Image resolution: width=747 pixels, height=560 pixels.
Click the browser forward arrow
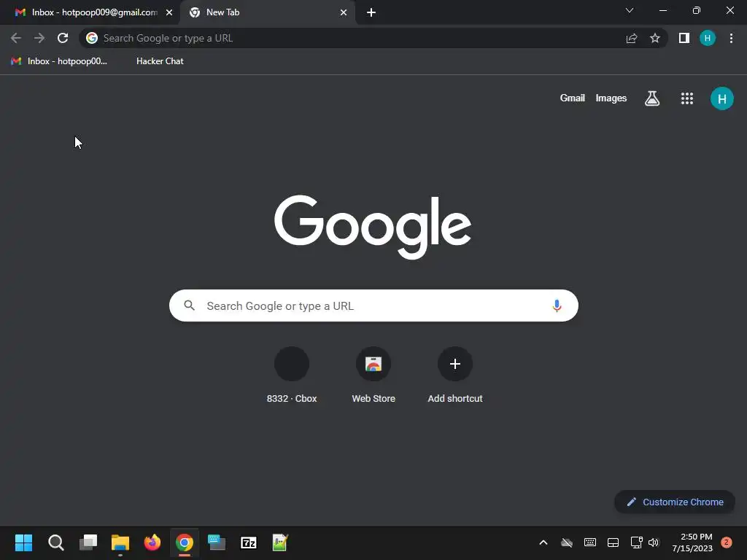coord(39,38)
